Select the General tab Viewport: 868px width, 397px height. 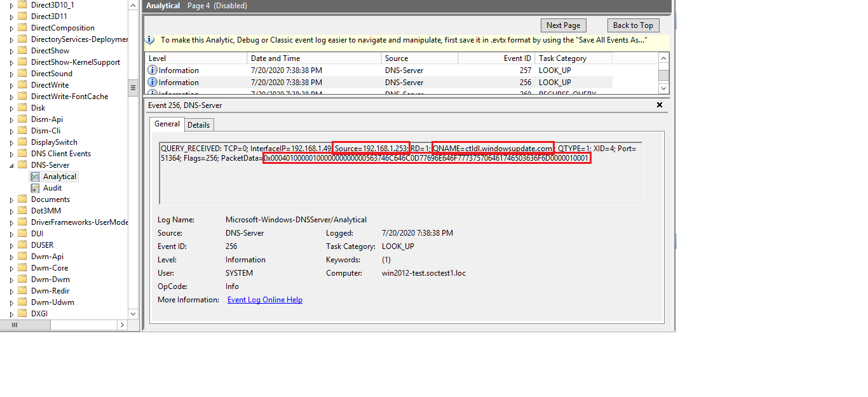click(x=166, y=124)
